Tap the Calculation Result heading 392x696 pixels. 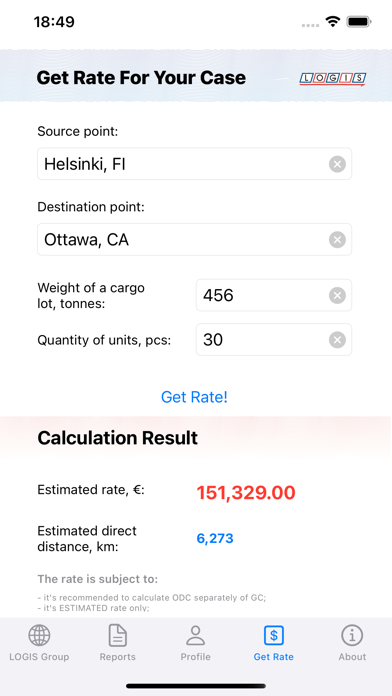click(x=118, y=438)
